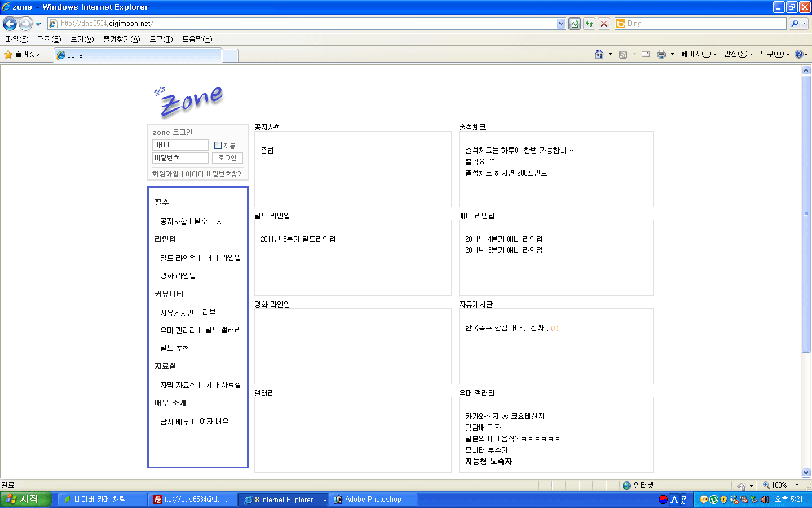Open the 편집(E) menu
Screen dimensions: 812x508
[50, 39]
